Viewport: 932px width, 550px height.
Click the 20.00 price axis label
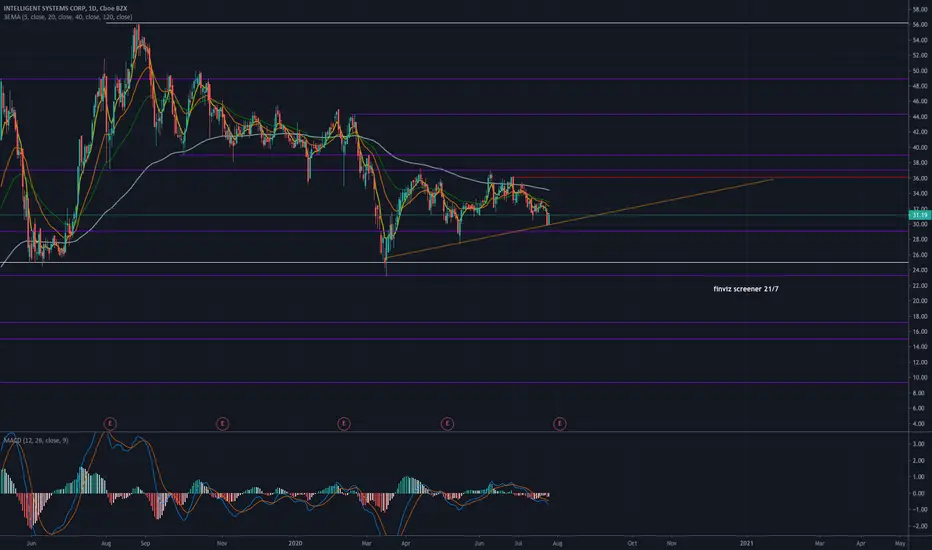click(920, 301)
